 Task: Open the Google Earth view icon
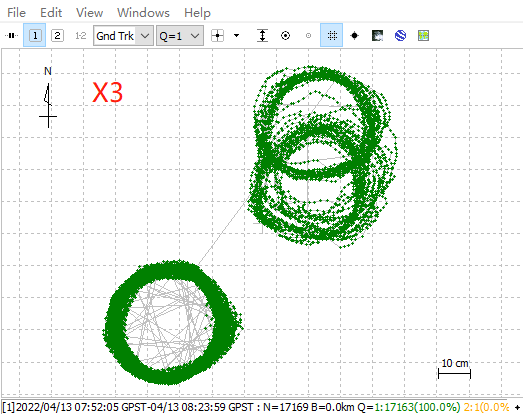[x=400, y=35]
